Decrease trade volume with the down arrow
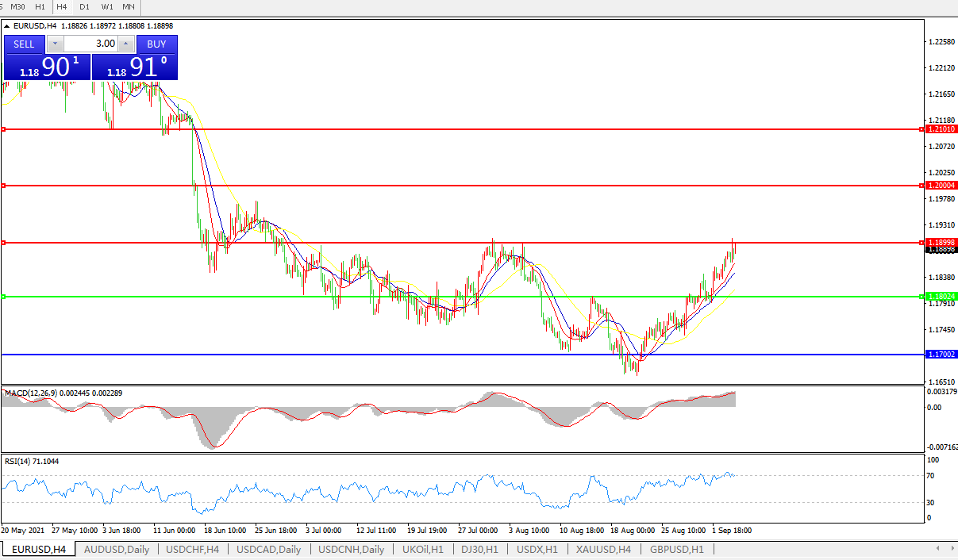Viewport: 958px width, 560px height. point(55,44)
